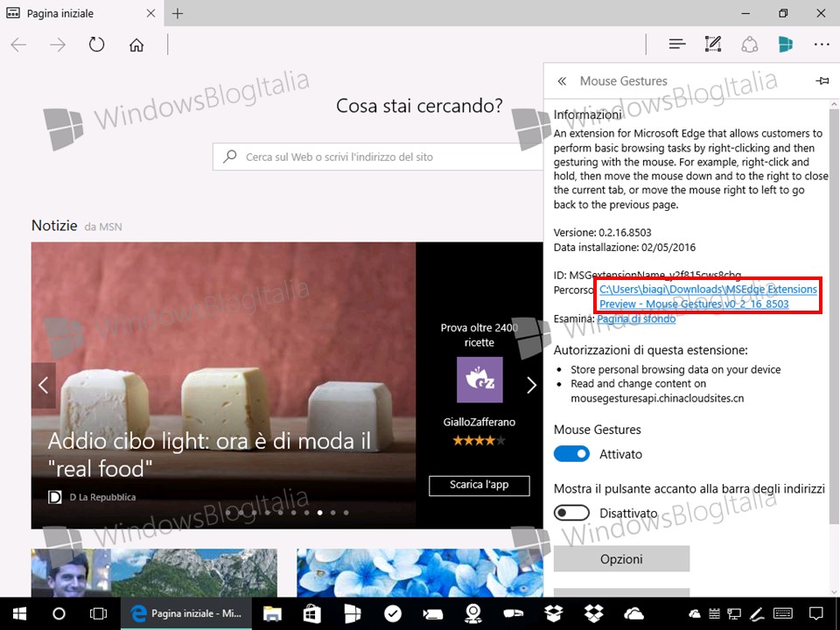Click the Opzioni button
This screenshot has width=840, height=630.
pyautogui.click(x=621, y=559)
